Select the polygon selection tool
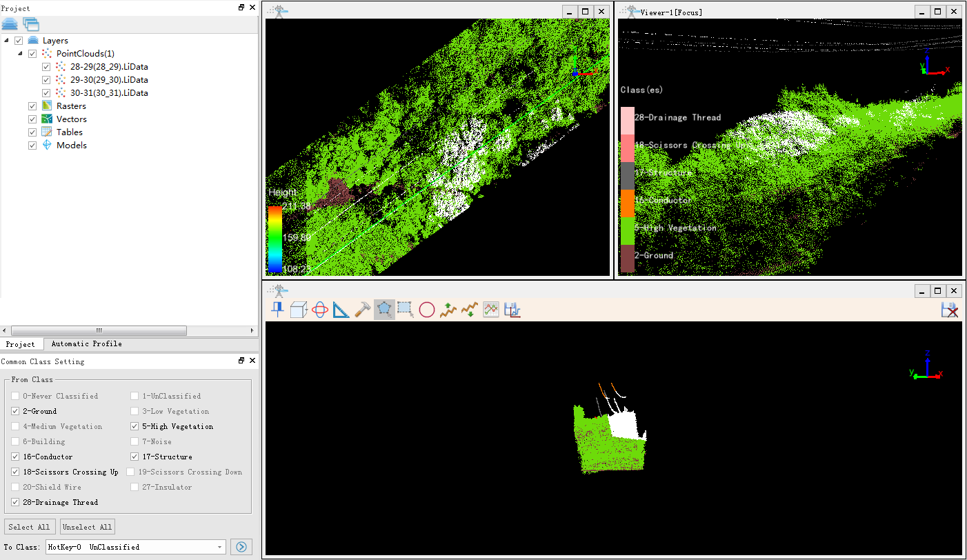The height and width of the screenshot is (560, 967). (384, 310)
